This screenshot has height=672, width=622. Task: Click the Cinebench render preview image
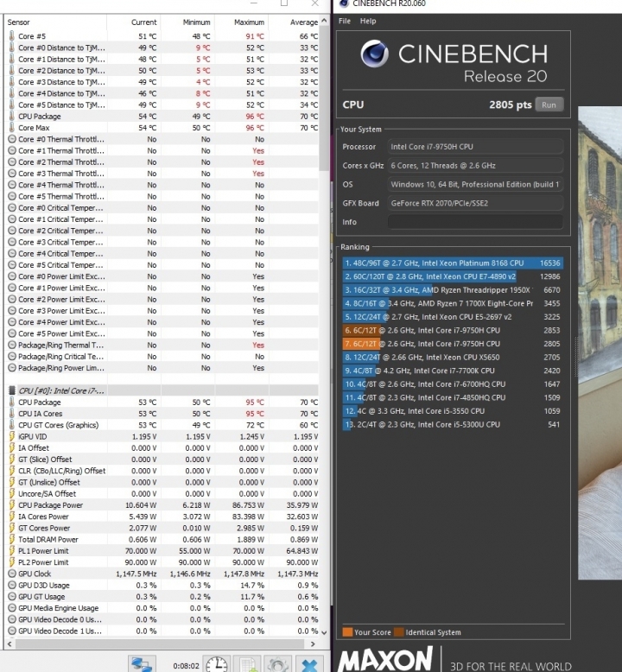point(600,343)
